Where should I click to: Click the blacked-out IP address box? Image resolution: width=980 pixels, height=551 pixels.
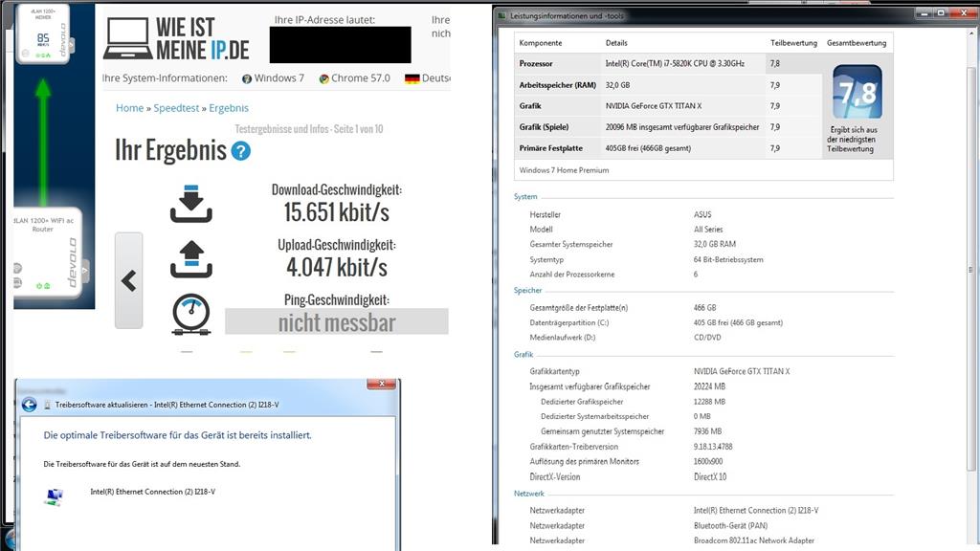tap(340, 44)
